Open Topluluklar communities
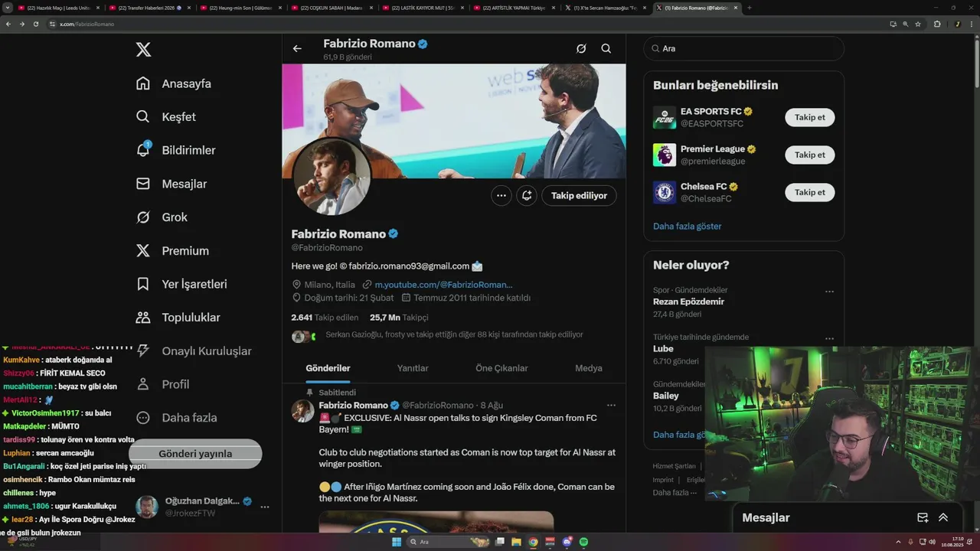 coord(178,318)
